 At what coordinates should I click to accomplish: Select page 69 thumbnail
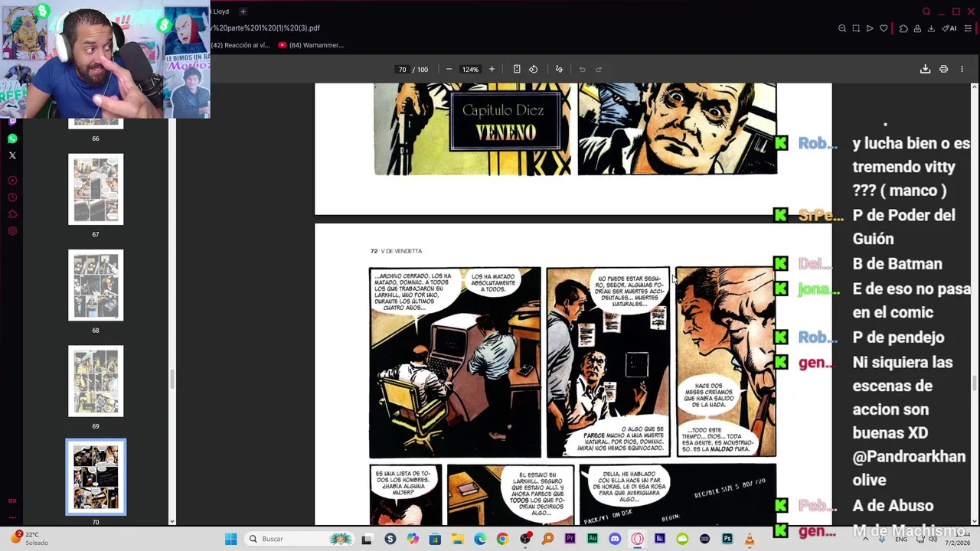coord(96,381)
